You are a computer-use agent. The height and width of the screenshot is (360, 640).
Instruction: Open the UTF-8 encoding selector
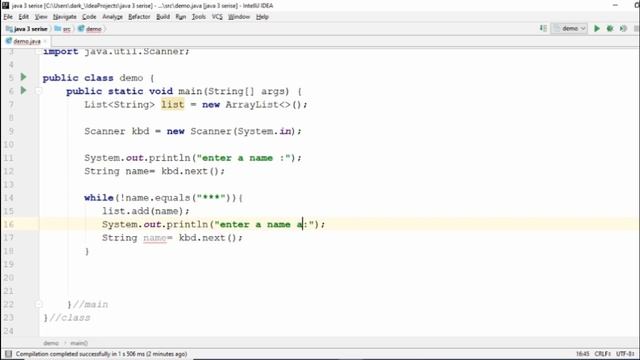625,354
